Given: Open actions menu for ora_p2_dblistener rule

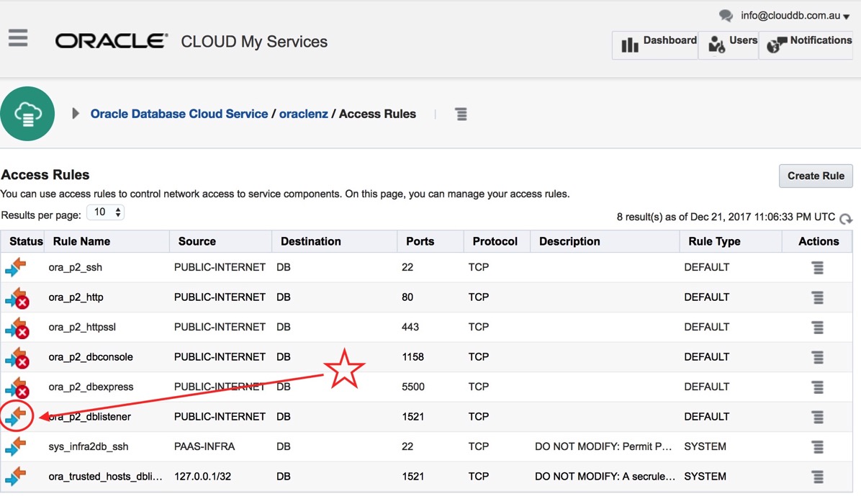Looking at the screenshot, I should point(817,417).
